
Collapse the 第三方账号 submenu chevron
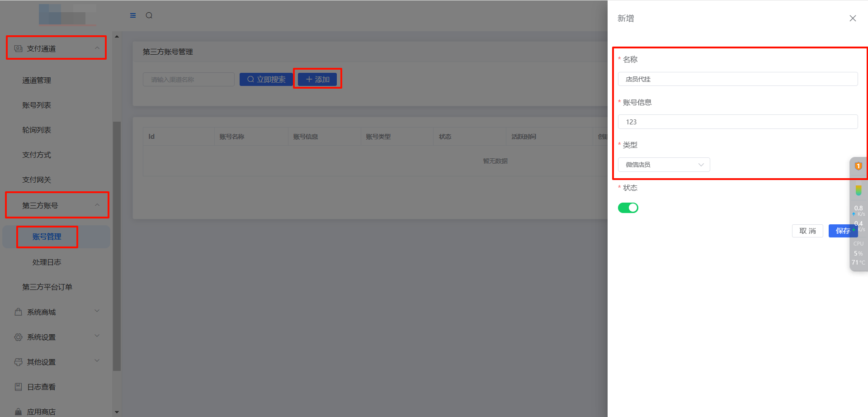(97, 205)
